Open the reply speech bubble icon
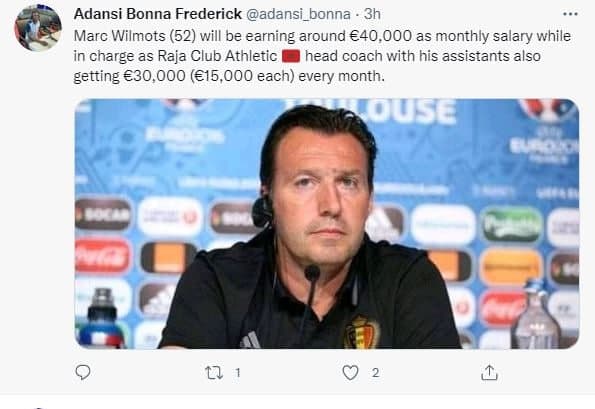Viewport: 595px width, 409px height. (x=83, y=372)
